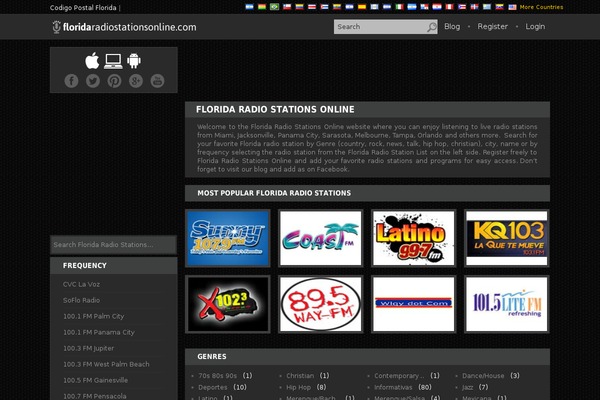Browse the Dance/House genre

[483, 376]
